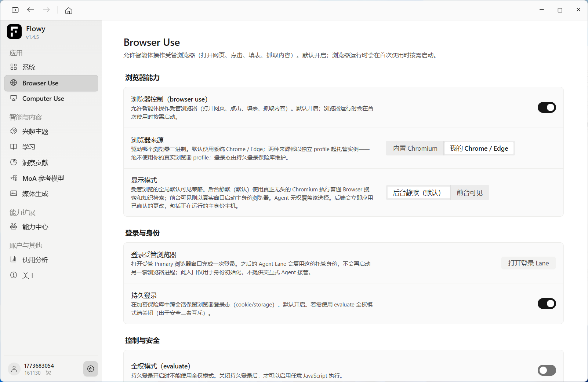Click the 浏览器能力 section heading
Screen dimensions: 588x382
(x=142, y=78)
